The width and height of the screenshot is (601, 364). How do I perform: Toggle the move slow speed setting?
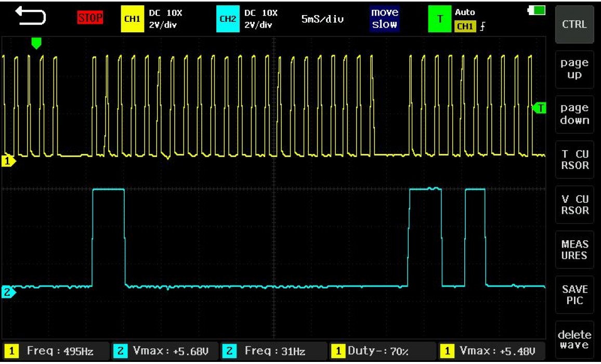(x=384, y=19)
